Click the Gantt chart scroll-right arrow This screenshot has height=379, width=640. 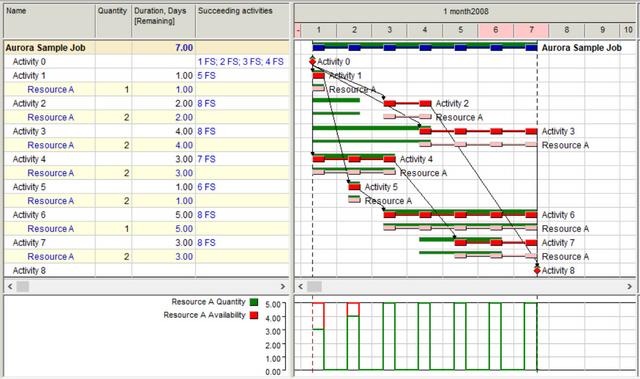630,286
